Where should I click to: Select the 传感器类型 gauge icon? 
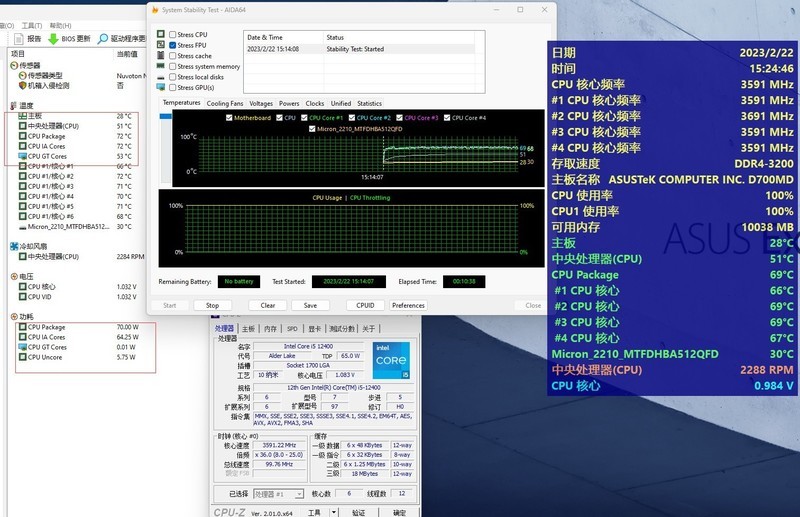point(22,76)
